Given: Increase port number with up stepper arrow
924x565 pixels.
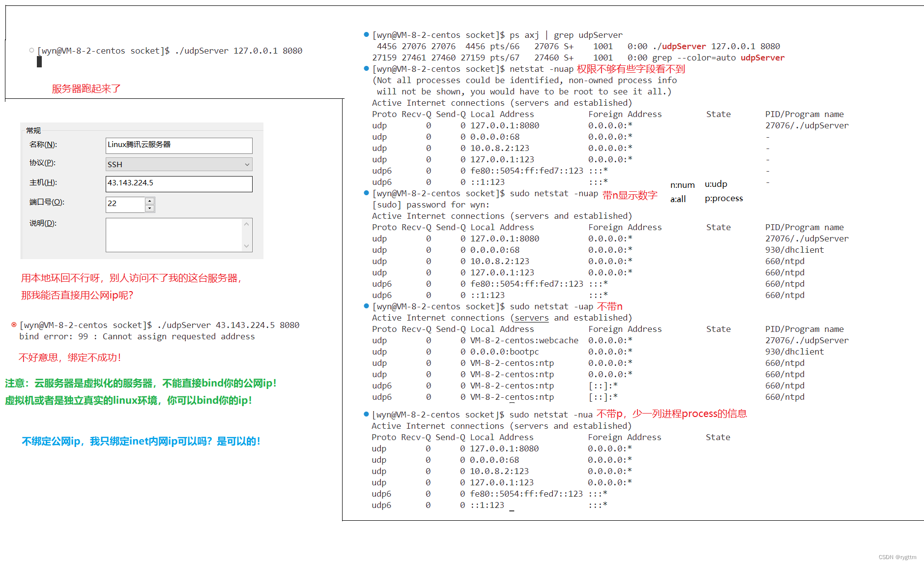Looking at the screenshot, I should pyautogui.click(x=150, y=201).
